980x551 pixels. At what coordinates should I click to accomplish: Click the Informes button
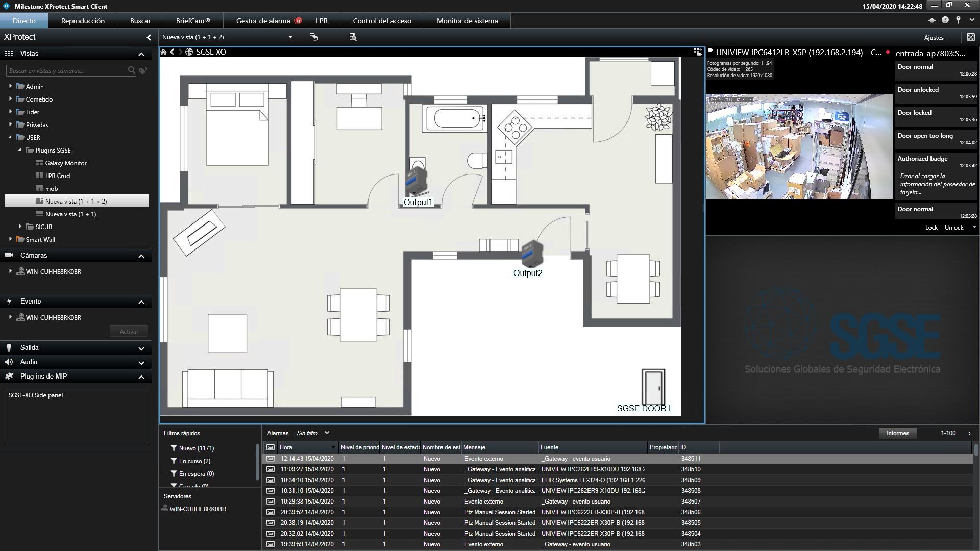coord(898,433)
